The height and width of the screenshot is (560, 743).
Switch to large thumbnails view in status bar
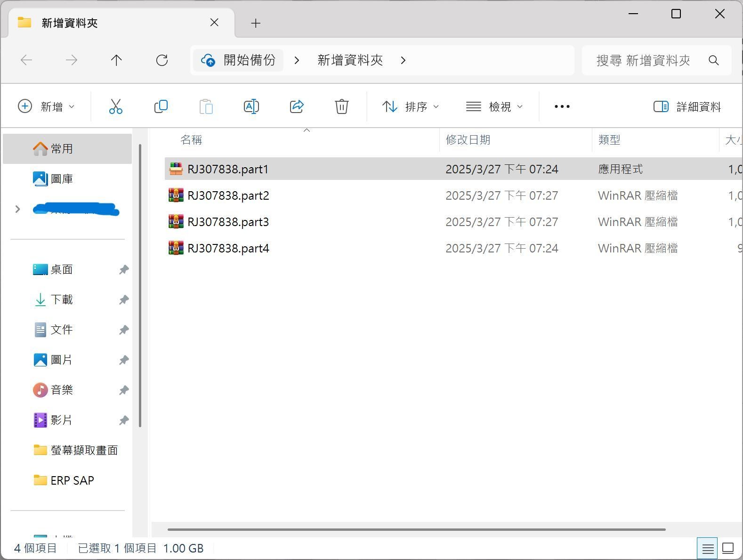tap(728, 548)
